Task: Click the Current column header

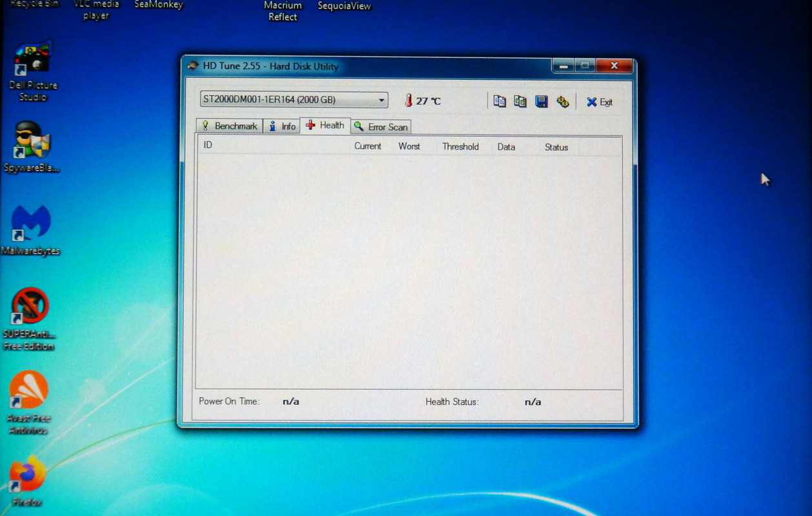Action: 367,146
